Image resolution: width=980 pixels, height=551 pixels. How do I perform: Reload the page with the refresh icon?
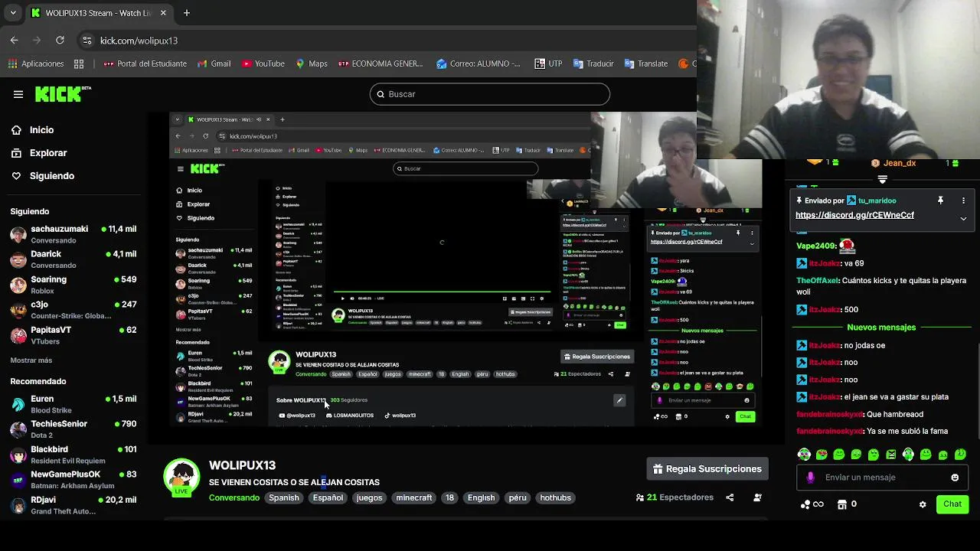(60, 40)
